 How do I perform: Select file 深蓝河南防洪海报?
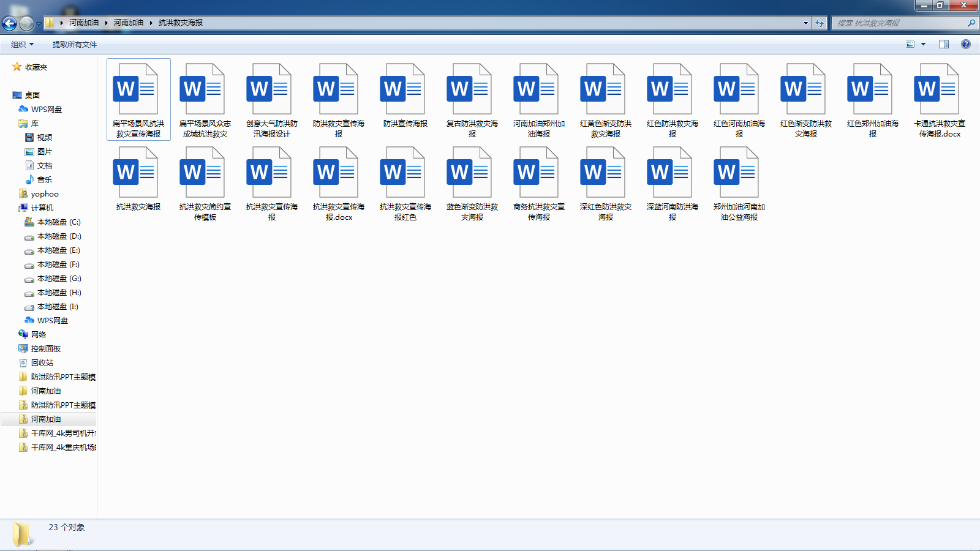tap(673, 183)
